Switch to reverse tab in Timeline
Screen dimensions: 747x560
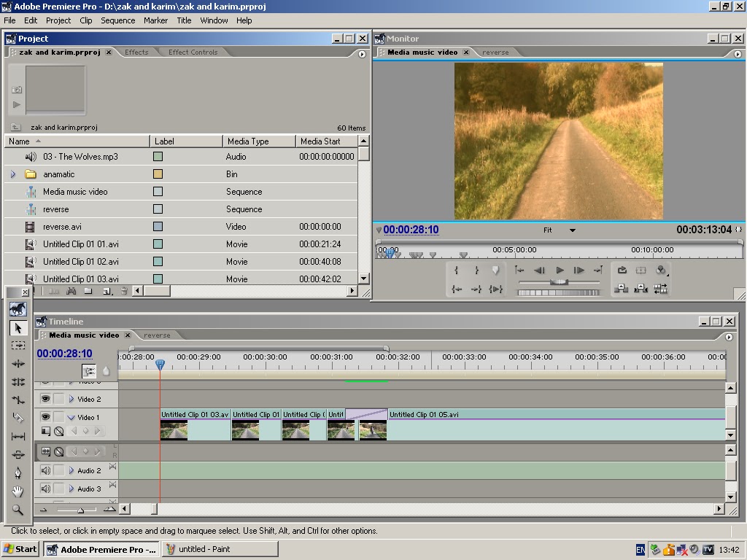point(157,335)
